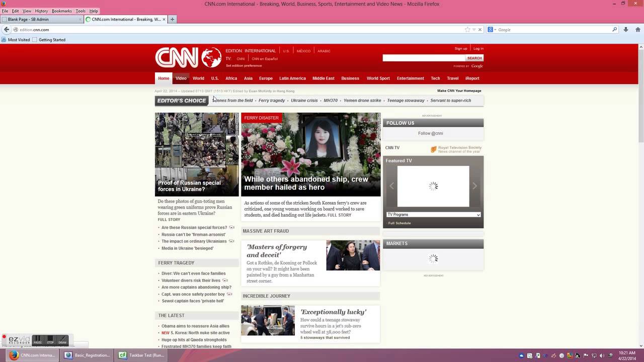Click the Google search engine icon
This screenshot has width=644, height=362.
click(490, 30)
